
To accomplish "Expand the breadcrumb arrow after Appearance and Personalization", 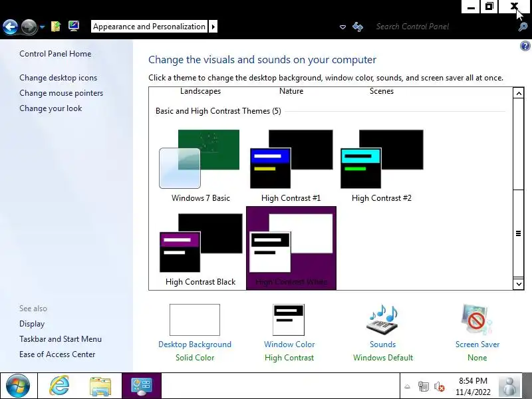I will pos(213,27).
